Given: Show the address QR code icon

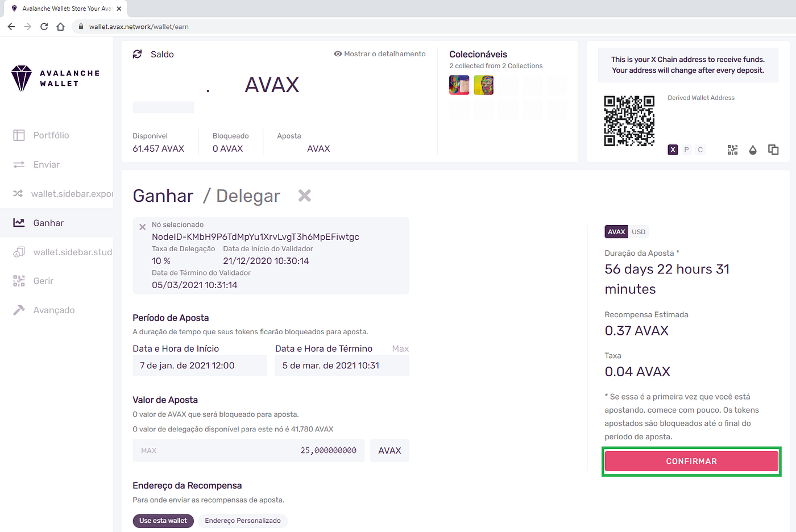Looking at the screenshot, I should coord(732,149).
